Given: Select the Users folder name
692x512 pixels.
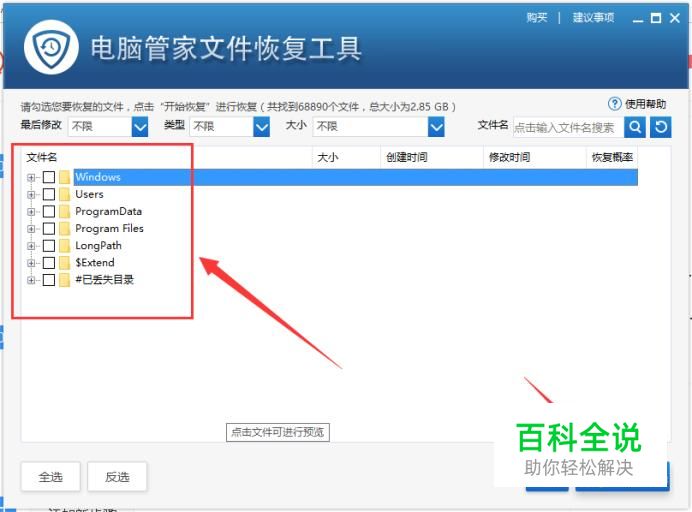Looking at the screenshot, I should click(89, 194).
